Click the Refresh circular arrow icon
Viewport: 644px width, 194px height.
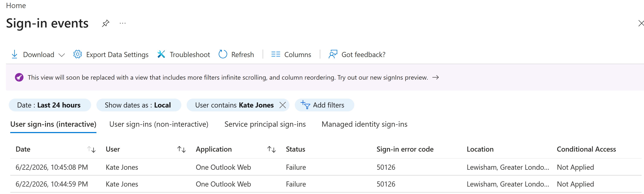[x=223, y=54]
